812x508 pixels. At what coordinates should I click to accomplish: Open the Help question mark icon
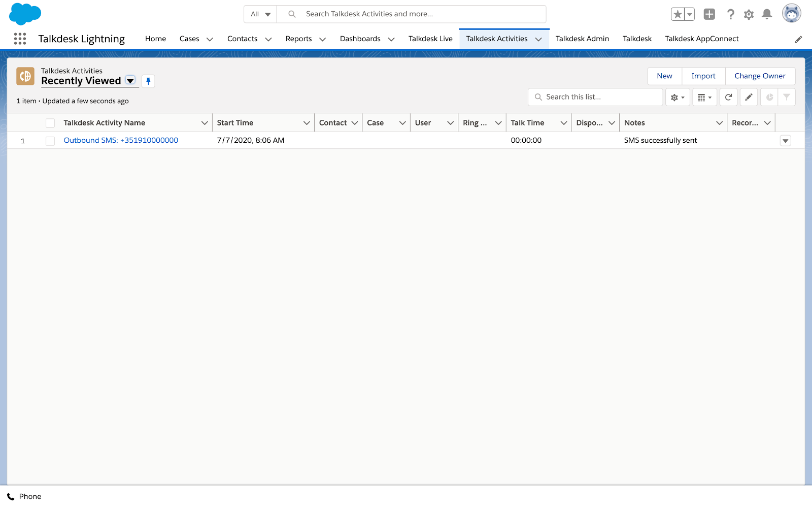[x=730, y=14]
